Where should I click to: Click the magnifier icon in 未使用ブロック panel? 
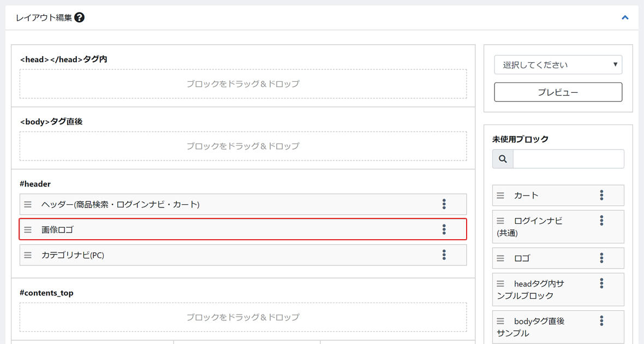[x=502, y=159]
